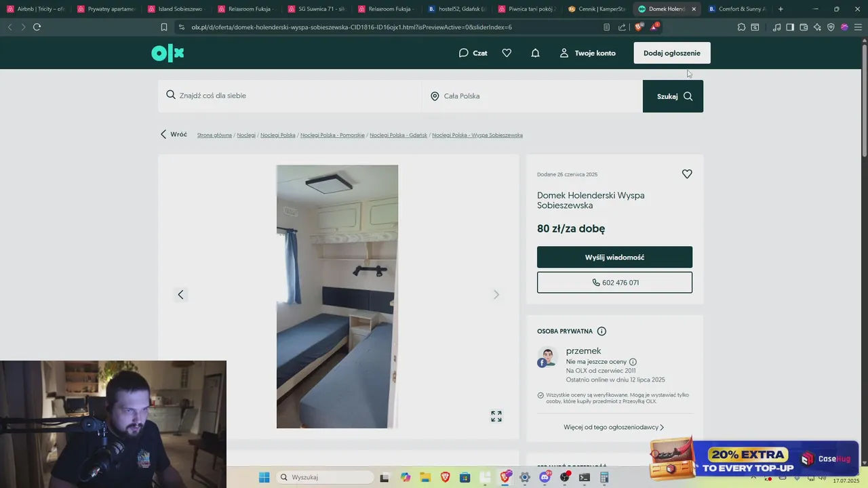Open Windows Start menu
The width and height of the screenshot is (868, 488).
(264, 477)
